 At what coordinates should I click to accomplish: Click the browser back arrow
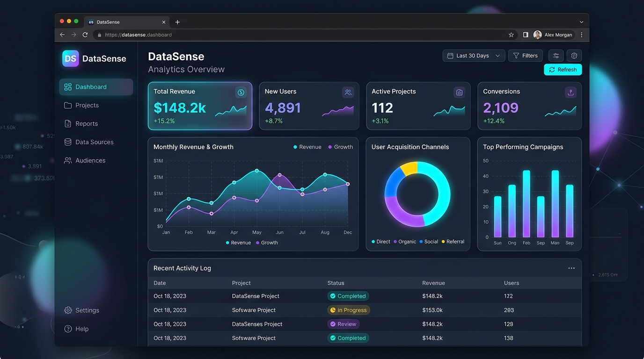pos(62,35)
